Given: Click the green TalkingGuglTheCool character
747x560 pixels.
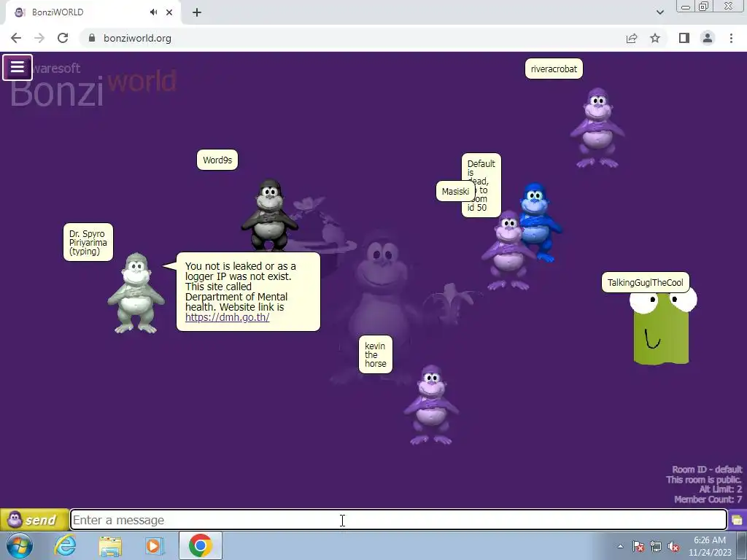Looking at the screenshot, I should (x=662, y=329).
